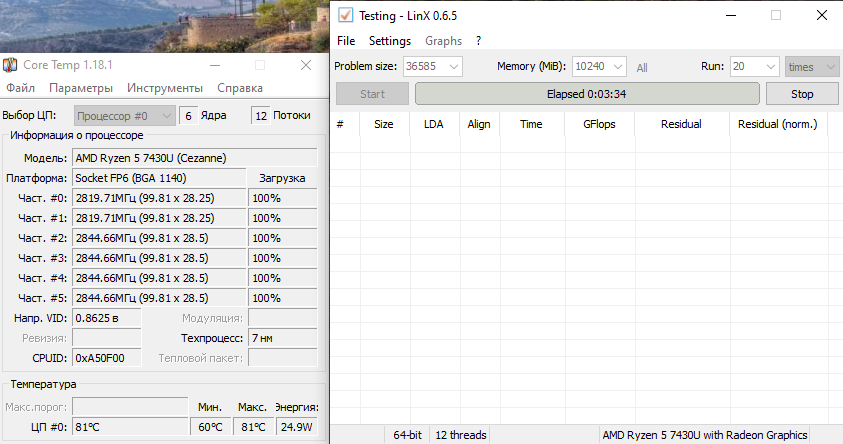Click the Част. #2 frequency value

click(159, 238)
